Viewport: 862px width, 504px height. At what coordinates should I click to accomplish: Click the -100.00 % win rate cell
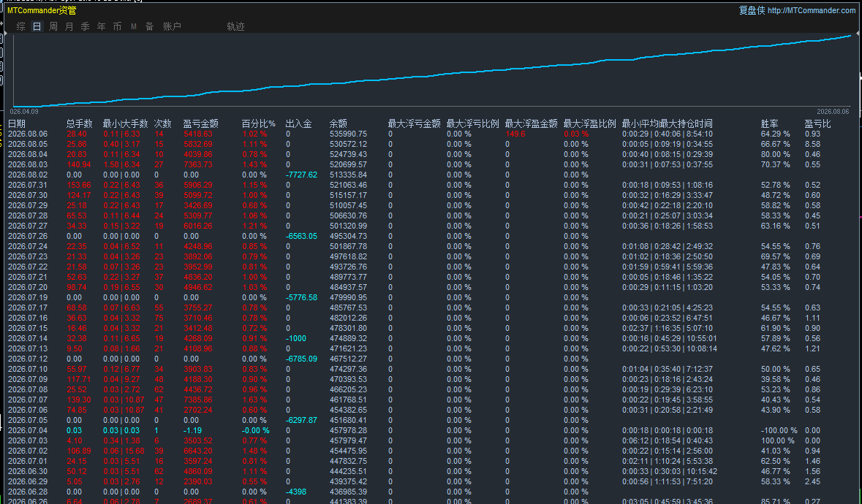click(x=779, y=430)
